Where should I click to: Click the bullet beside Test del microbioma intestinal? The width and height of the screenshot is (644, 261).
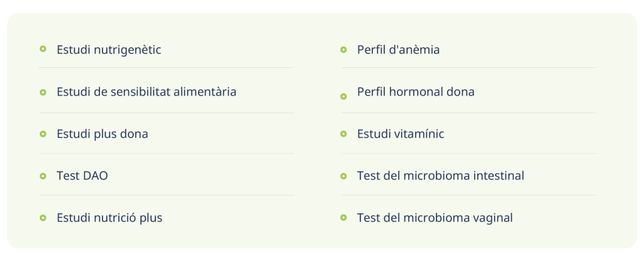[343, 176]
